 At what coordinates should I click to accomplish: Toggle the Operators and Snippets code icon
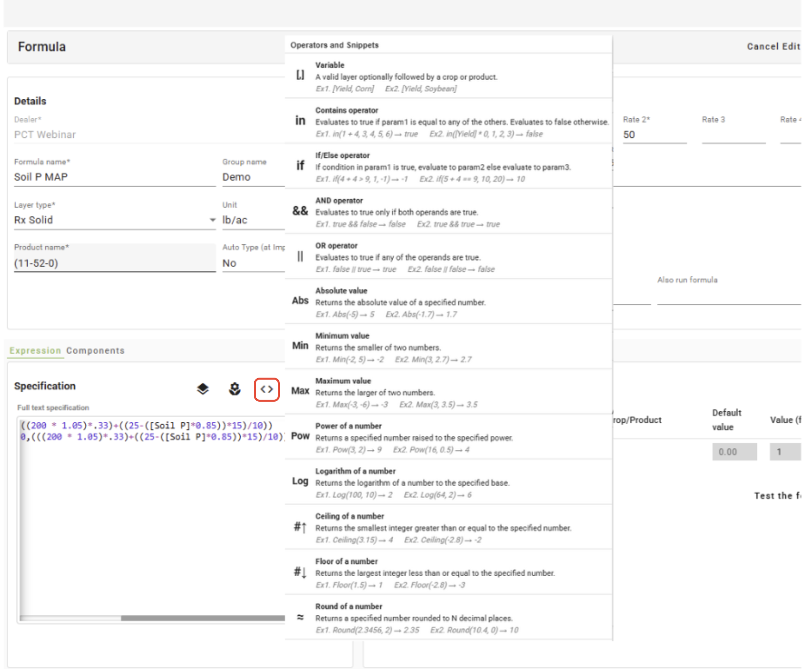tap(267, 389)
